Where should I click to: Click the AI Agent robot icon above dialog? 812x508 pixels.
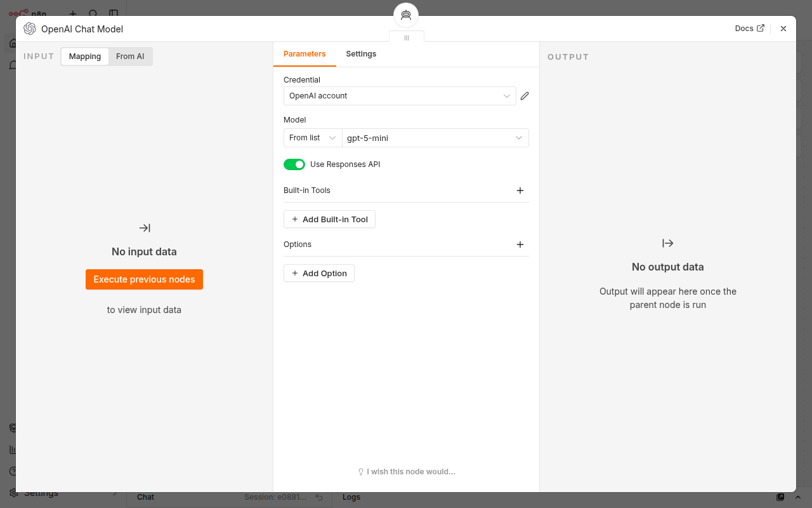(x=406, y=15)
